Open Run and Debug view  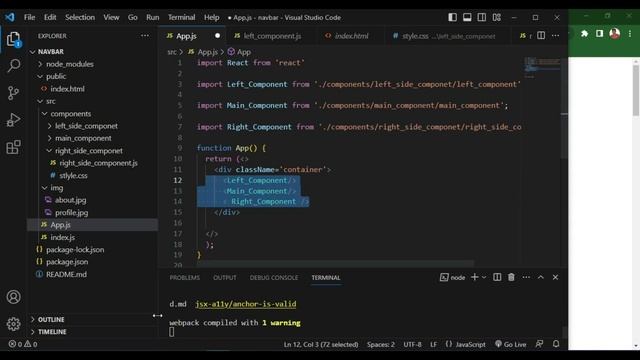coord(13,120)
